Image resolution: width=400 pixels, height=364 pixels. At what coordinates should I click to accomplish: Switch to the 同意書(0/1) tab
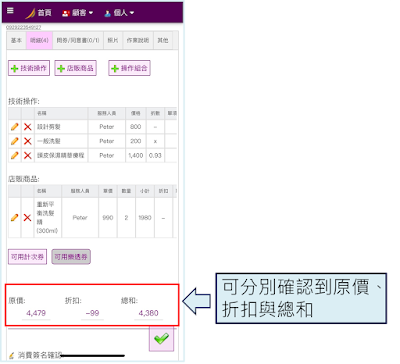(78, 40)
